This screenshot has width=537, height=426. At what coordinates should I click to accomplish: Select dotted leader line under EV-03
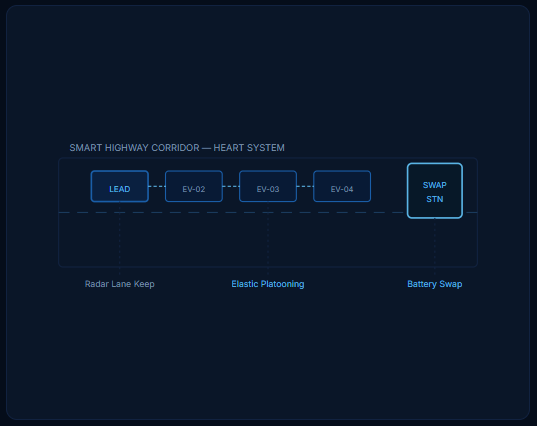tap(268, 239)
